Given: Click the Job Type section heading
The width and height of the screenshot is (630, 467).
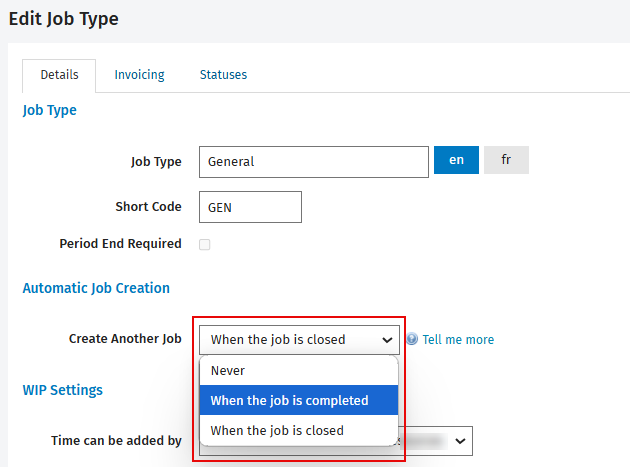Looking at the screenshot, I should pos(49,110).
